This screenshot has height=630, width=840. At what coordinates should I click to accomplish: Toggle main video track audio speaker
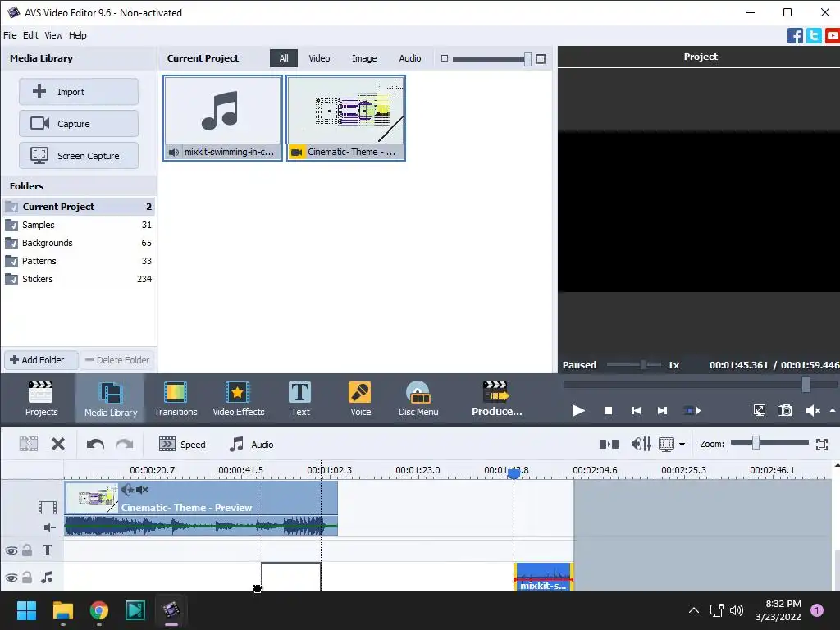(50, 527)
